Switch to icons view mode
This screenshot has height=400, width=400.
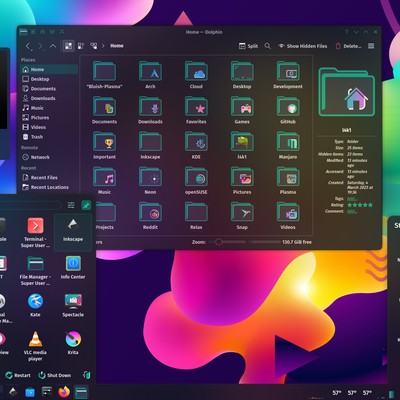[68, 46]
